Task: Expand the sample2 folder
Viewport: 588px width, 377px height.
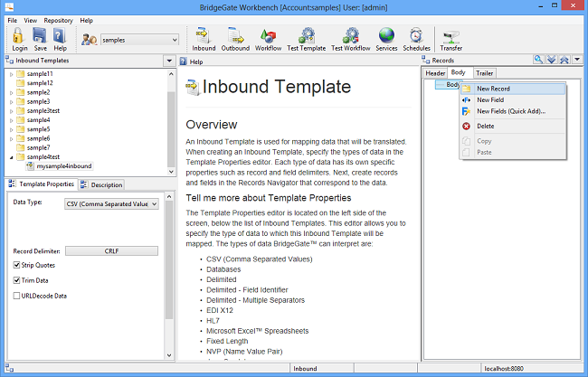Action: (x=11, y=92)
